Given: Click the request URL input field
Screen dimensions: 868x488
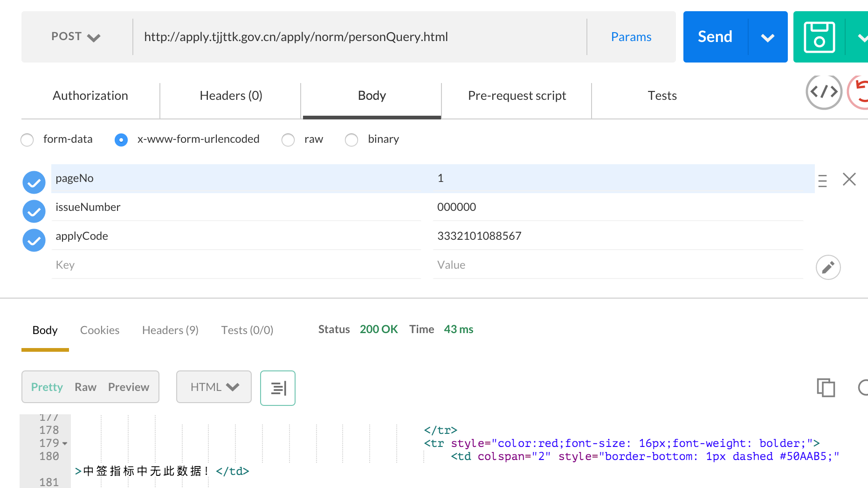Looking at the screenshot, I should [x=359, y=37].
